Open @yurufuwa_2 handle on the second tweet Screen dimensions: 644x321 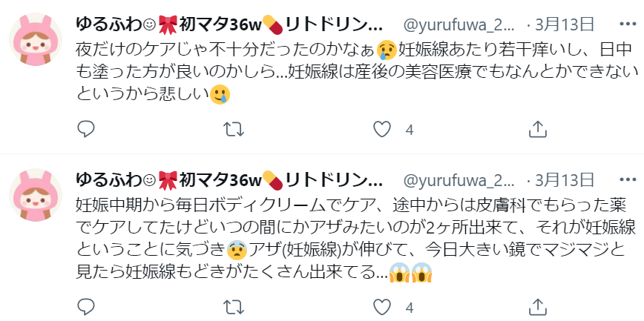click(x=459, y=181)
